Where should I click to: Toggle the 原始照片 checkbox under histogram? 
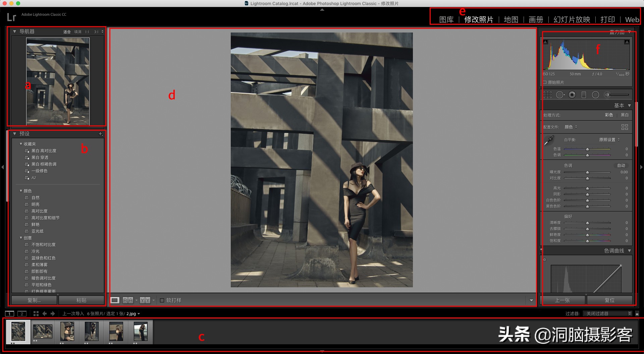pyautogui.click(x=545, y=82)
